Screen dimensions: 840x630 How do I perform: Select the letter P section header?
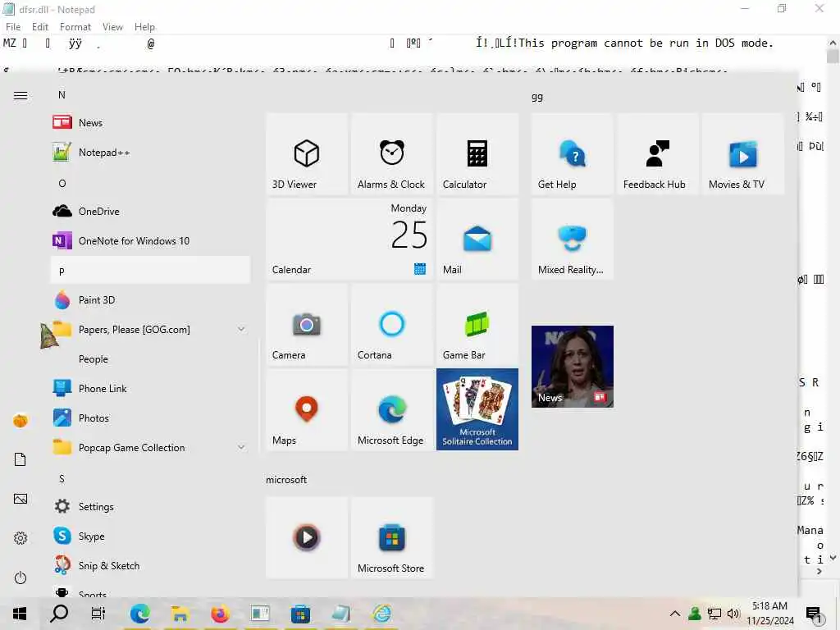coord(150,271)
